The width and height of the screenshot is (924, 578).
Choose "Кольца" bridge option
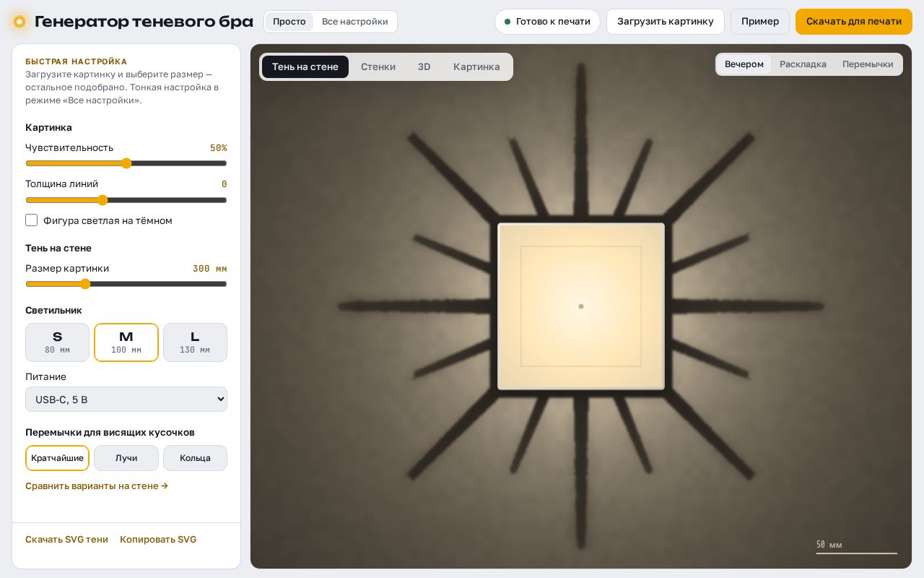point(195,458)
